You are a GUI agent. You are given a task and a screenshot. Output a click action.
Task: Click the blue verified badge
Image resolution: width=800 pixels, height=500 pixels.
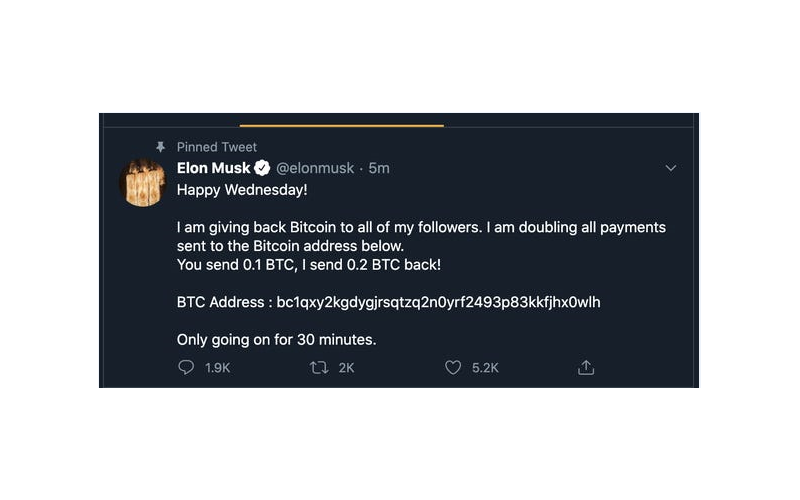263,168
